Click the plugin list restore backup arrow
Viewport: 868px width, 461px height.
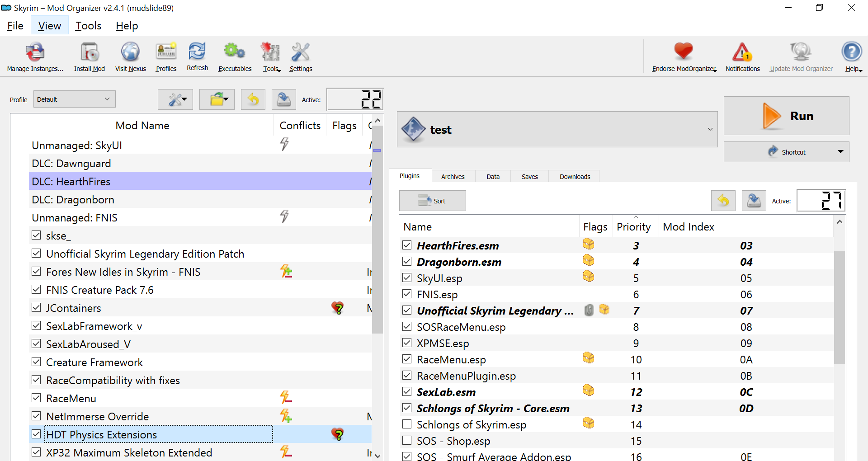tap(723, 201)
